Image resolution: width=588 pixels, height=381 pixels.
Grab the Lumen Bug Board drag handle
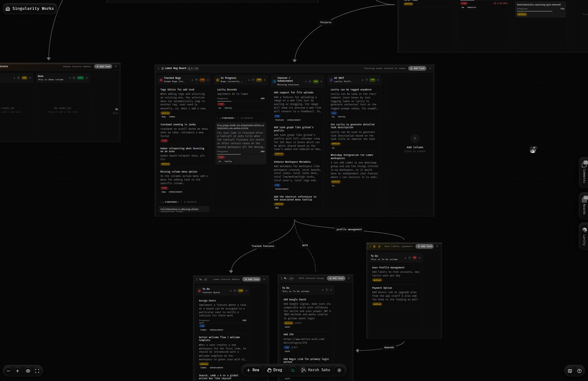[x=158, y=68]
